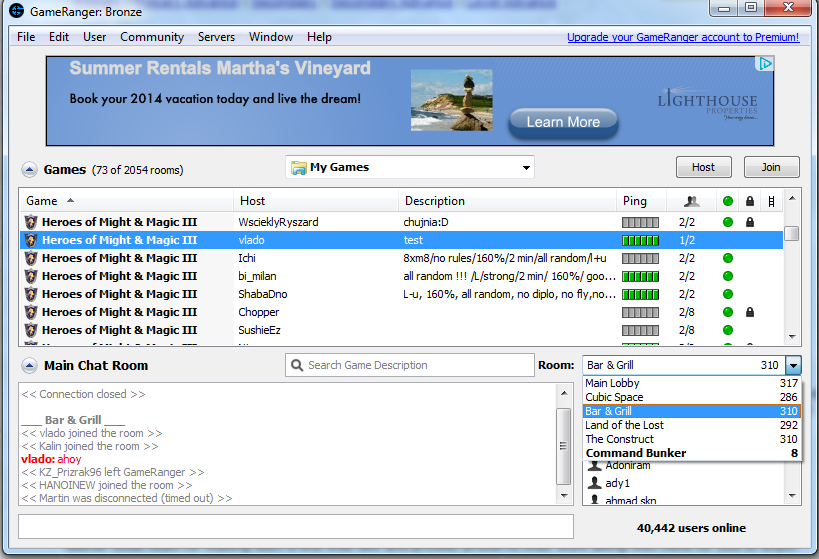Open the File menu
Screen dimensions: 819x559
[x=26, y=37]
